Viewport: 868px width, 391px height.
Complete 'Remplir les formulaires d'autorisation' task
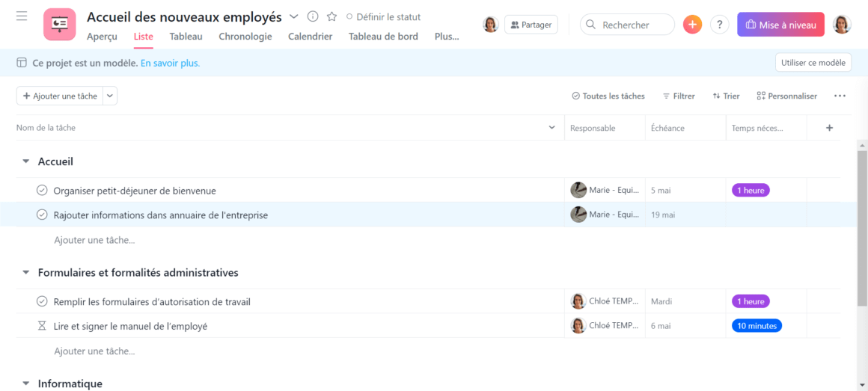(42, 302)
